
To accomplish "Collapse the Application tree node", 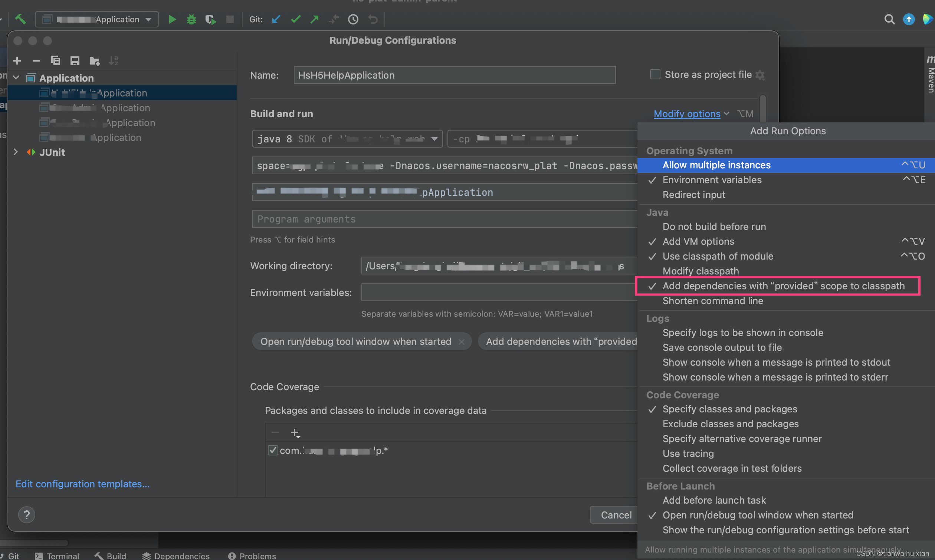I will coord(16,78).
